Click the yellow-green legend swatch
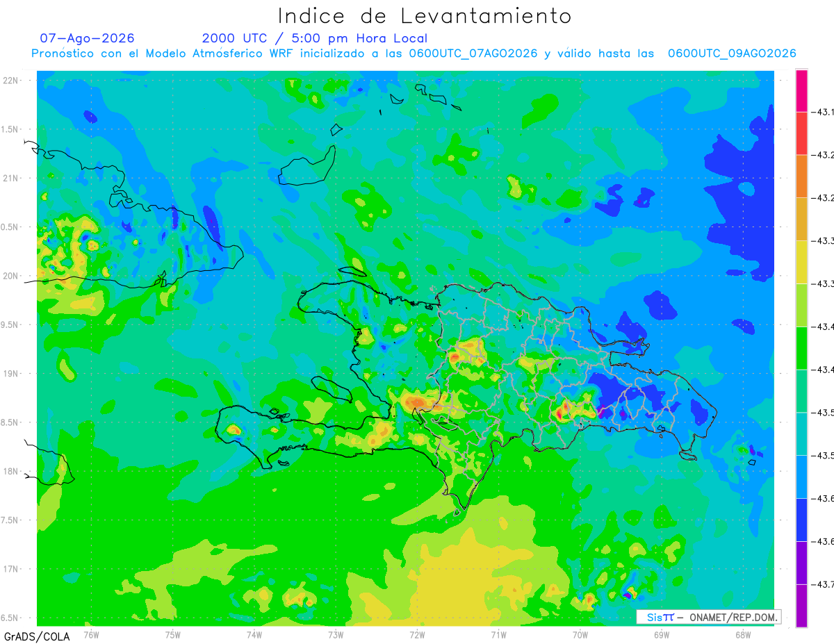This screenshot has width=834, height=644. (x=801, y=306)
